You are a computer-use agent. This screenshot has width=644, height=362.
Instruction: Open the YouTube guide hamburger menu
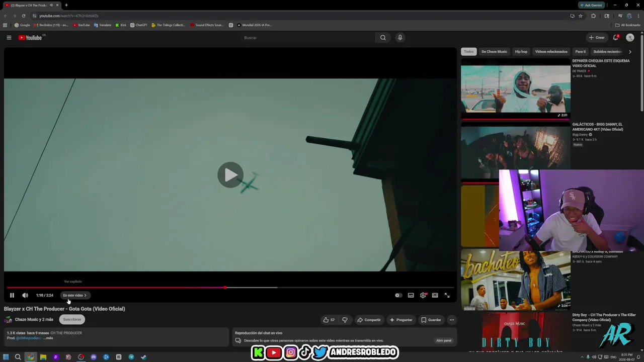click(x=9, y=38)
